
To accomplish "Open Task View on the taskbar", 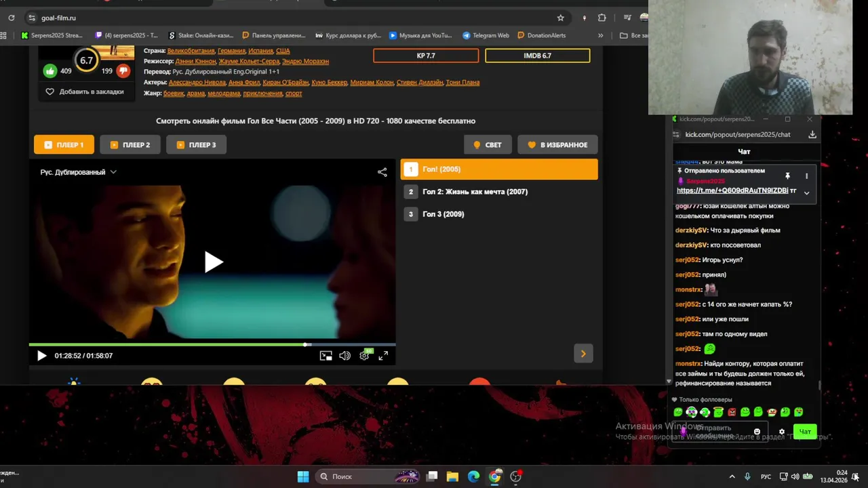I will (432, 476).
